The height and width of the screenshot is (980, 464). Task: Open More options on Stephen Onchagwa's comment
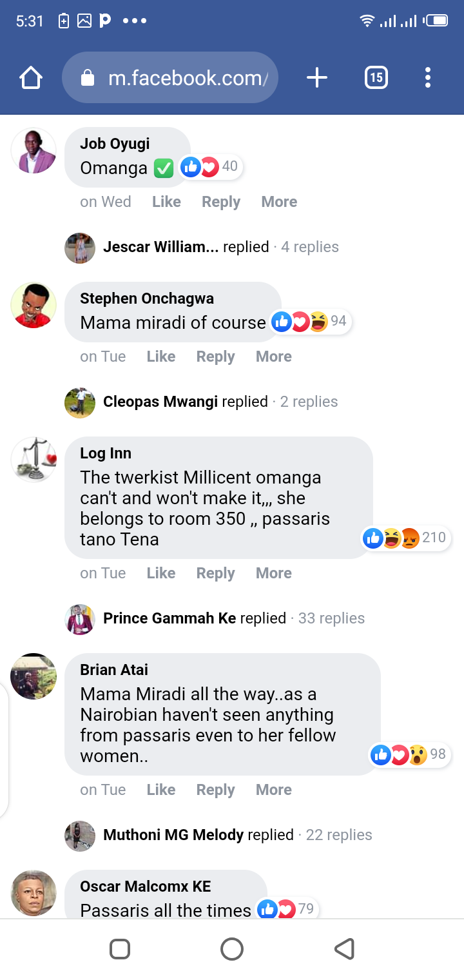(274, 357)
